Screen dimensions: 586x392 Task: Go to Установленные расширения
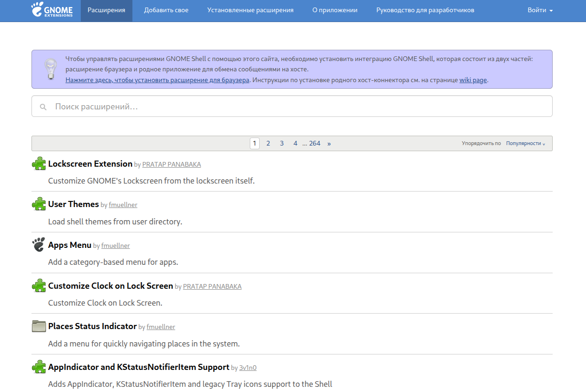pos(250,10)
